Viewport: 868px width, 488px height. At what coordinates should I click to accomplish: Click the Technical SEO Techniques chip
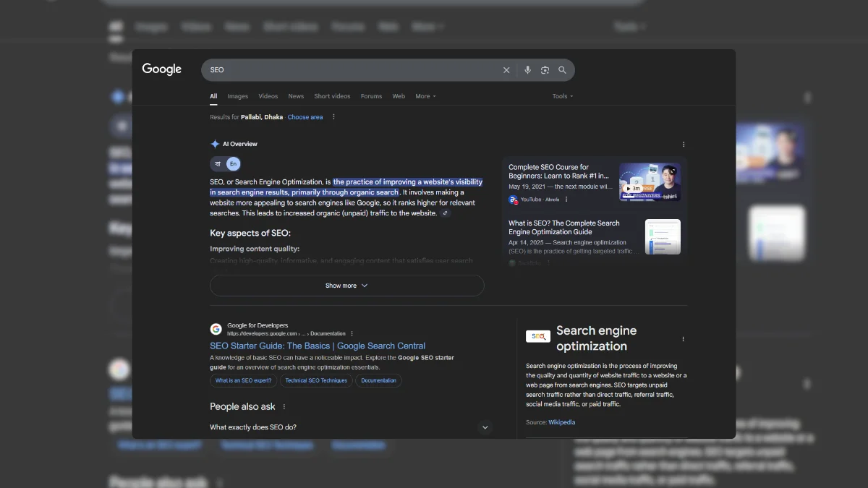(x=316, y=380)
